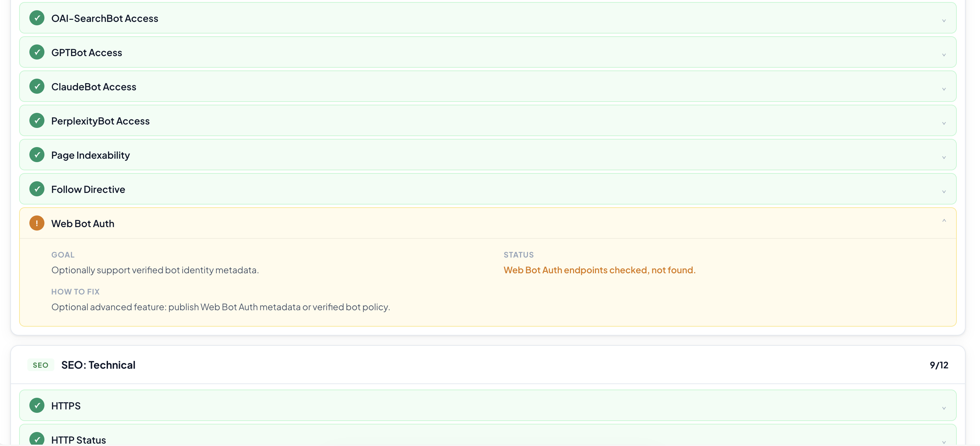This screenshot has height=446, width=980.
Task: Click the SEO: Technical section heading
Action: (x=98, y=365)
